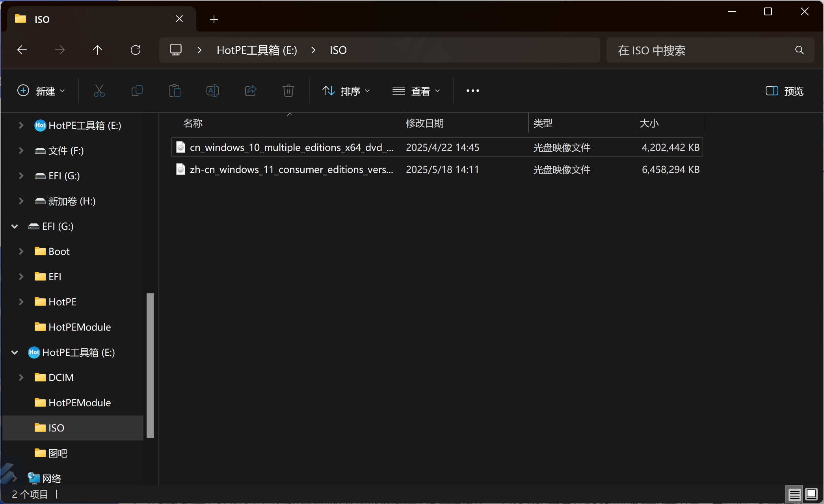Click the forward navigation arrow
Screen dimensions: 824x504
(x=60, y=50)
